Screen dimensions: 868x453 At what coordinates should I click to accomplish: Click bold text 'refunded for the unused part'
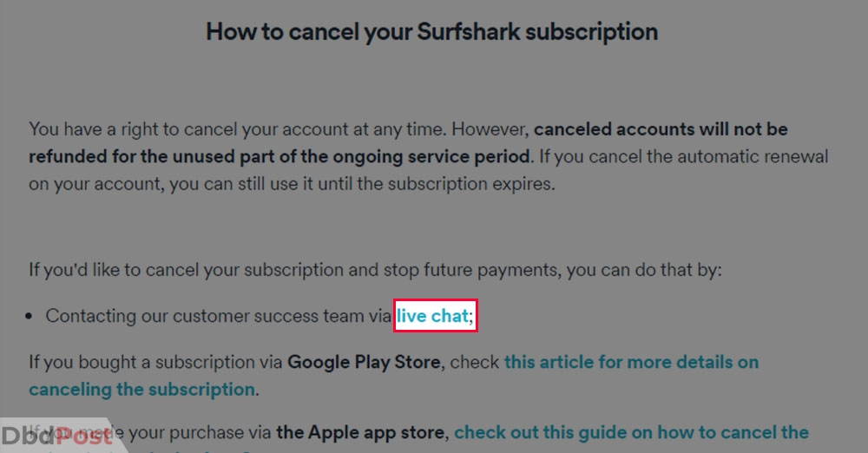coord(151,157)
